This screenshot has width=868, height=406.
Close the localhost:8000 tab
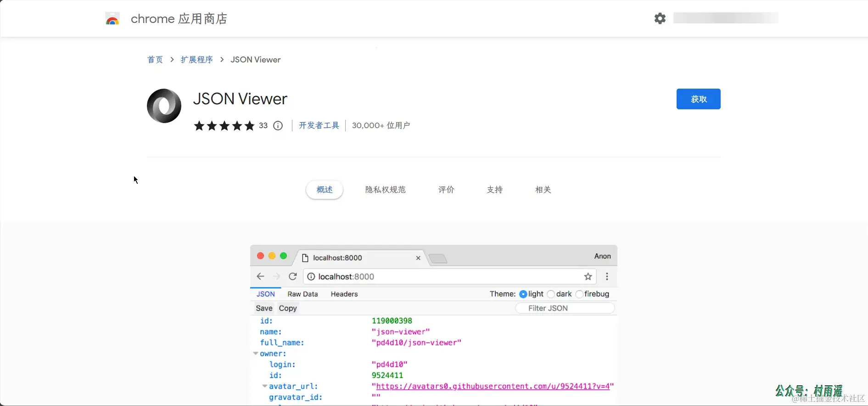418,258
